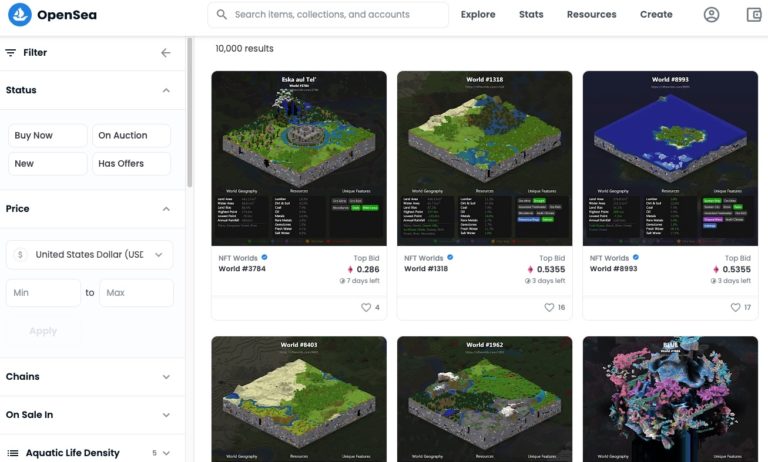Open the World #8403 thumbnail
This screenshot has width=768, height=462.
[x=299, y=399]
